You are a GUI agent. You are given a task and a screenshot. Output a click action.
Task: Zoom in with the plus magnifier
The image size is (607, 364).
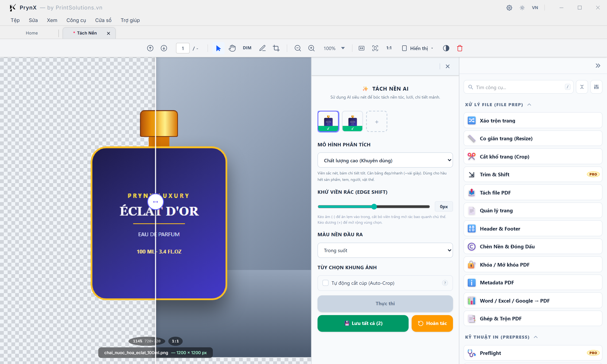pyautogui.click(x=311, y=48)
